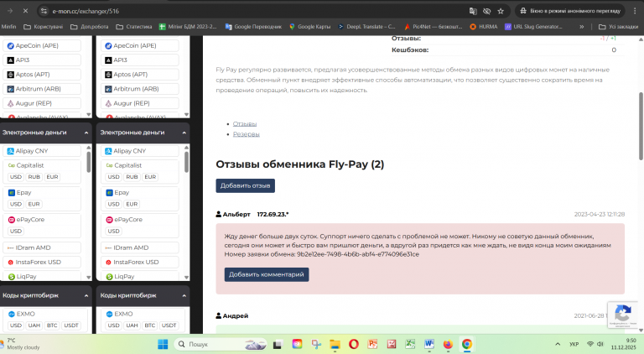Open PowerPoint from taskbar
Viewport: 644px width, 354px height.
click(372, 344)
